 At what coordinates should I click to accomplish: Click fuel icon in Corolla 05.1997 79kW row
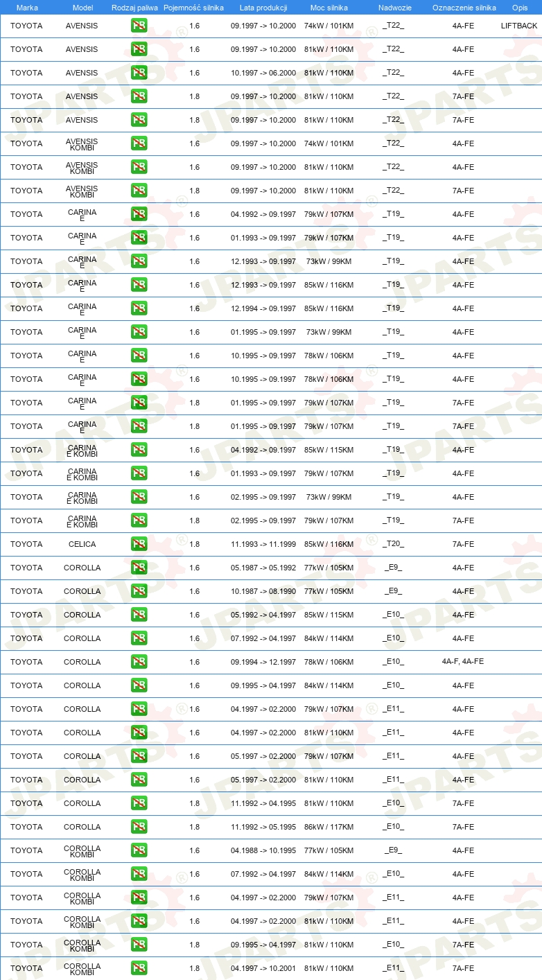pyautogui.click(x=139, y=756)
